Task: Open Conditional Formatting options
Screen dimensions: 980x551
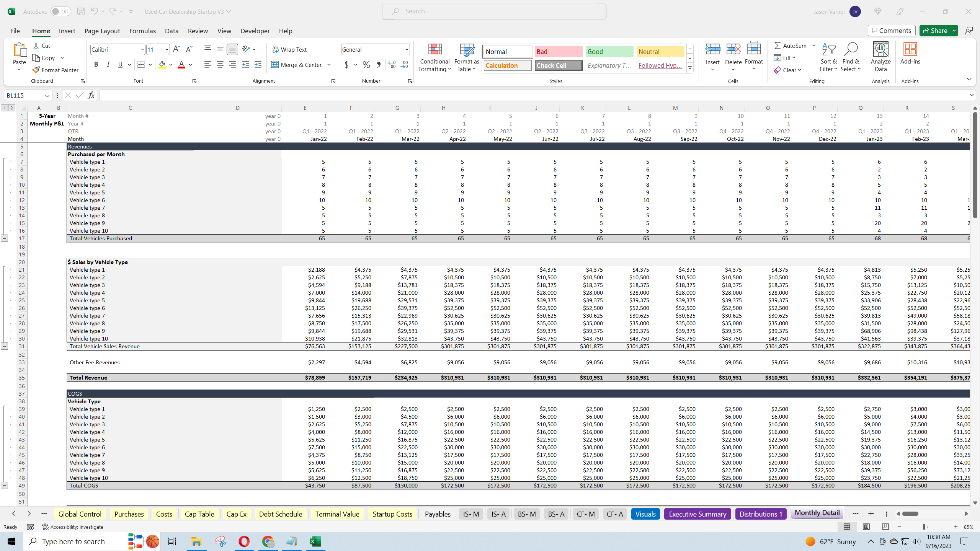Action: [434, 57]
